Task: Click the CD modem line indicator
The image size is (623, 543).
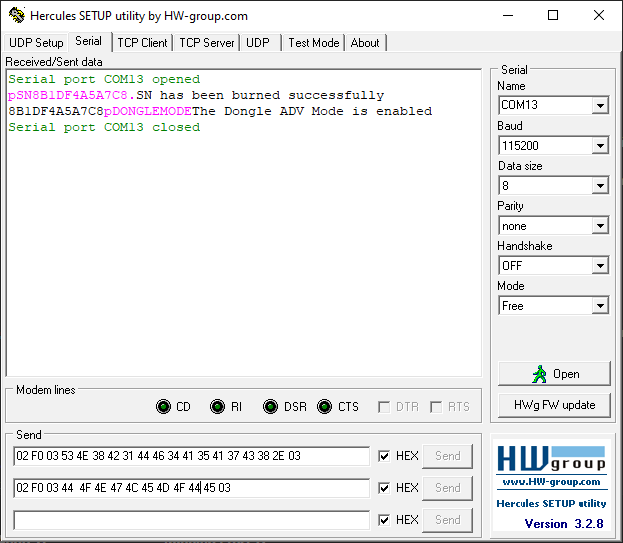Action: (x=164, y=406)
